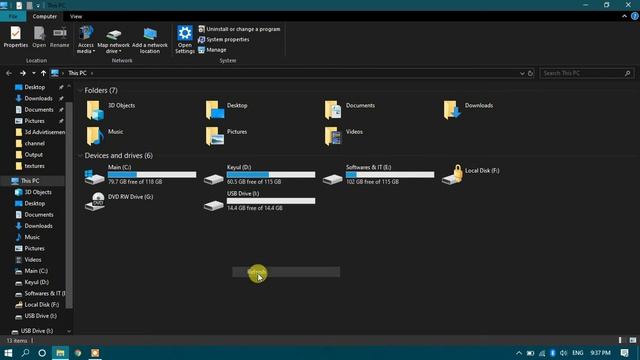
Task: Select the 3D Objects folder in main pane
Action: pyautogui.click(x=110, y=110)
